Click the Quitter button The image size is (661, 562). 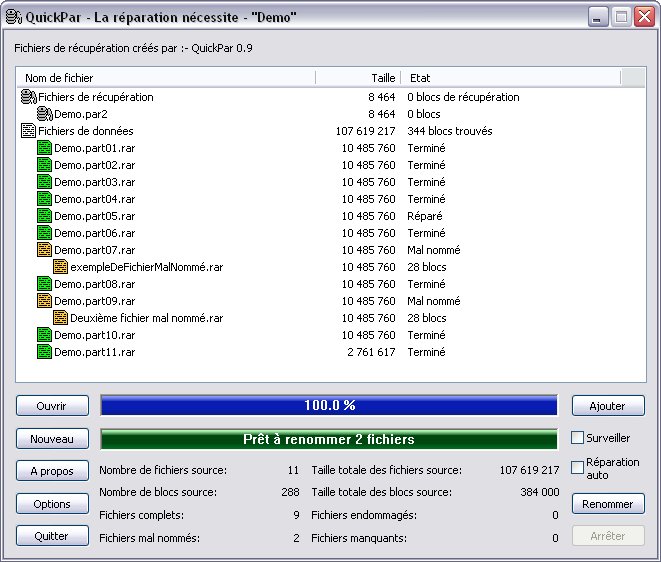52,535
